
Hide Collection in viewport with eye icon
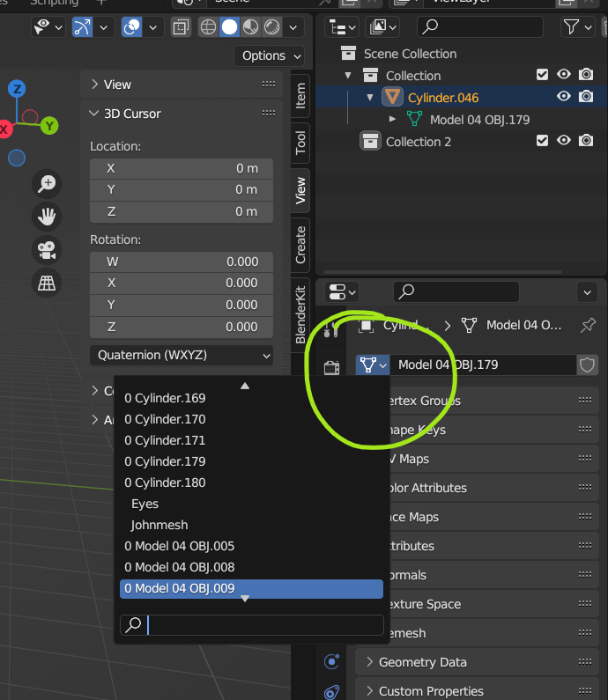(564, 74)
